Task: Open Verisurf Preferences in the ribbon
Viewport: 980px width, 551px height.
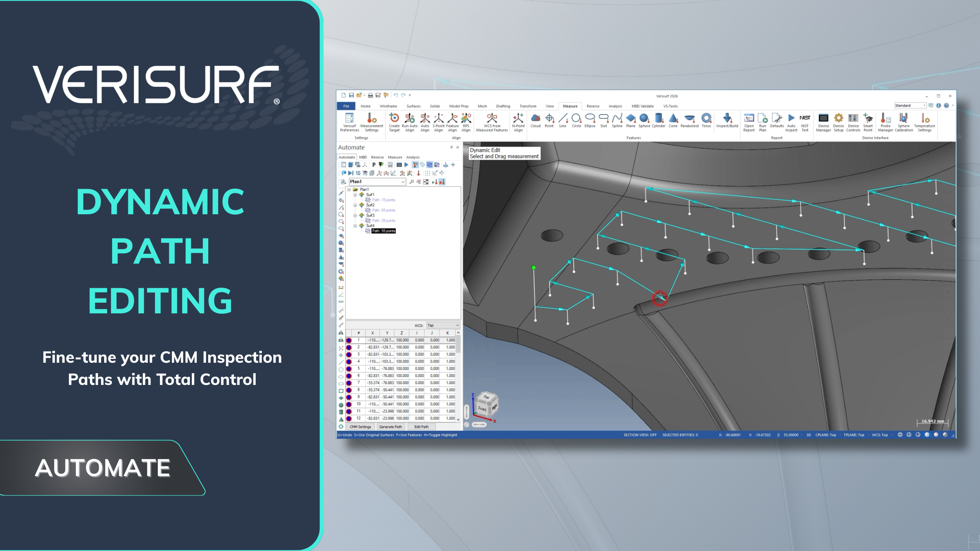Action: point(349,122)
